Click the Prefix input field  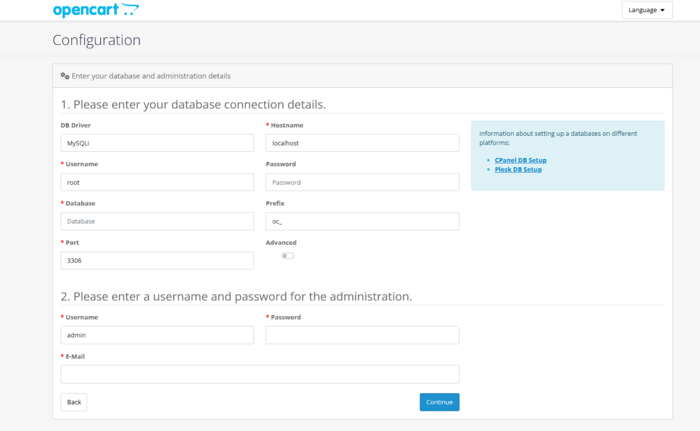tap(362, 221)
